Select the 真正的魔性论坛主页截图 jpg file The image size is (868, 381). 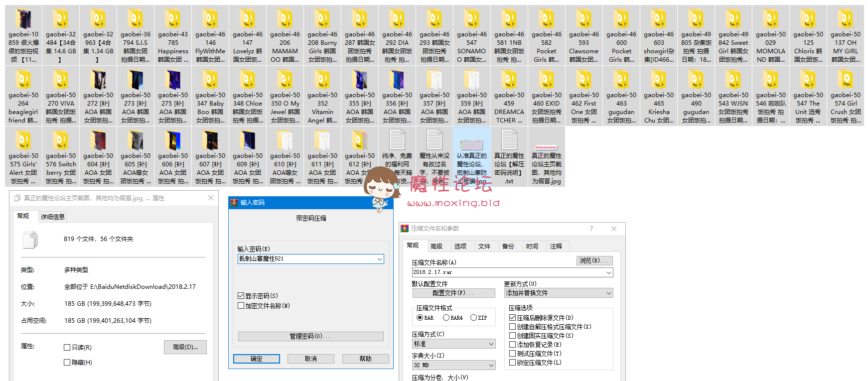click(x=547, y=157)
